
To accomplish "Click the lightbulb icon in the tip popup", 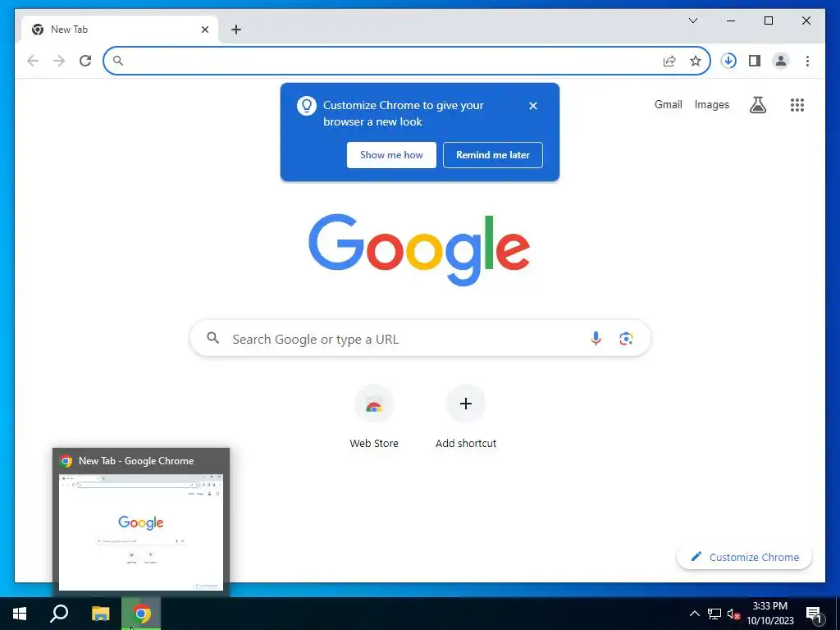I will point(307,106).
